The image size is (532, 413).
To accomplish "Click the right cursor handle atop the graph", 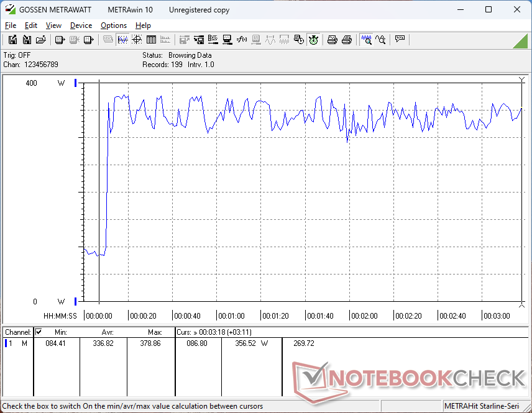I will click(522, 80).
